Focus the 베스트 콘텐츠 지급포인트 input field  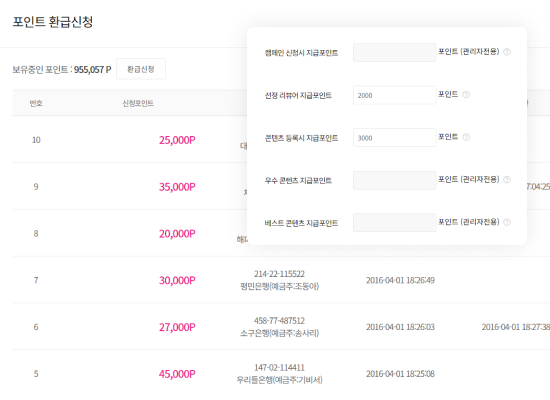coord(395,222)
